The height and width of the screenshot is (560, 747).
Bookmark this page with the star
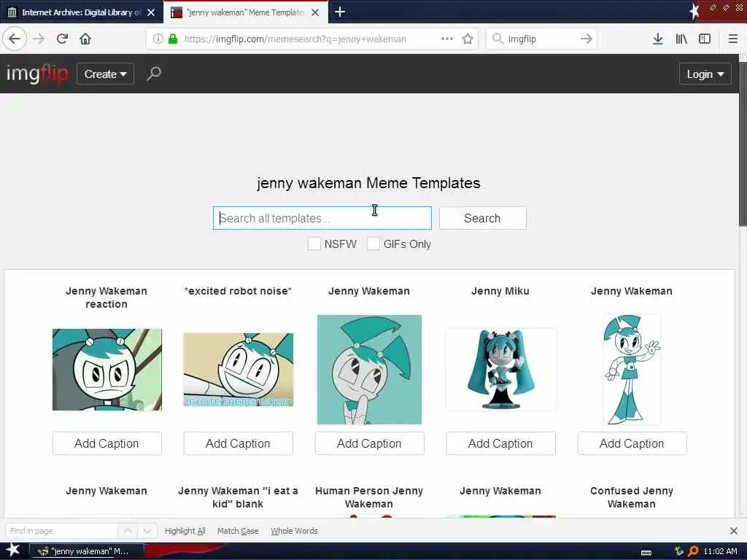pyautogui.click(x=468, y=39)
